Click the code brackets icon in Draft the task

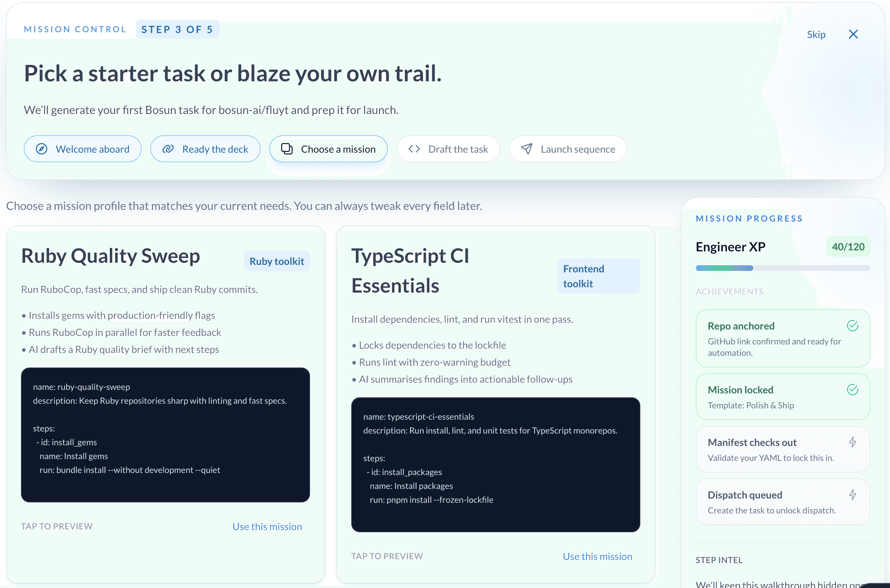click(414, 149)
